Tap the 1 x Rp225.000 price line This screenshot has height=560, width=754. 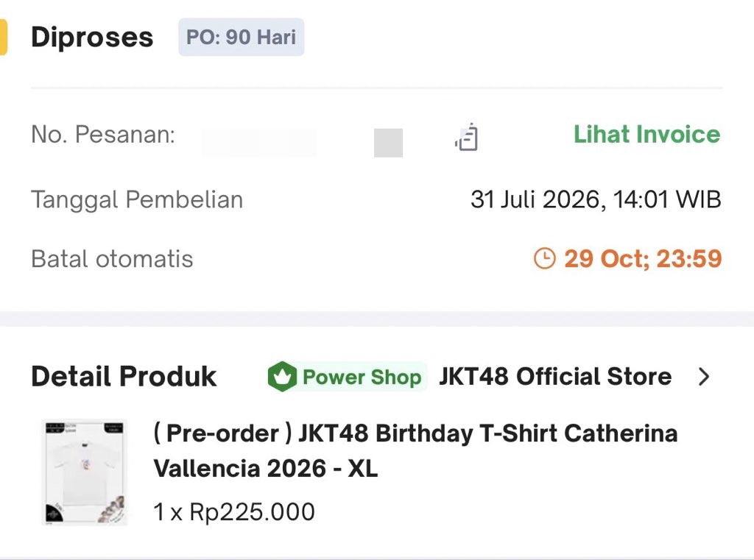pyautogui.click(x=234, y=512)
